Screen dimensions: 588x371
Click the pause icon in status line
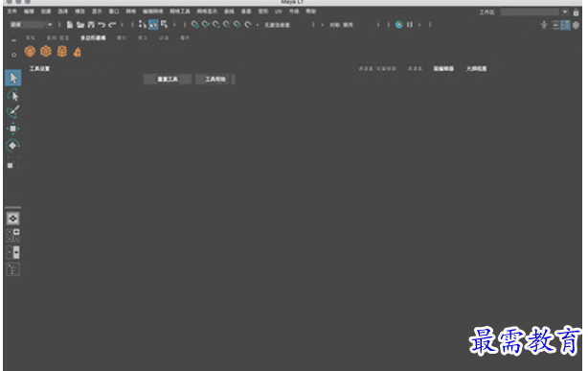point(410,25)
